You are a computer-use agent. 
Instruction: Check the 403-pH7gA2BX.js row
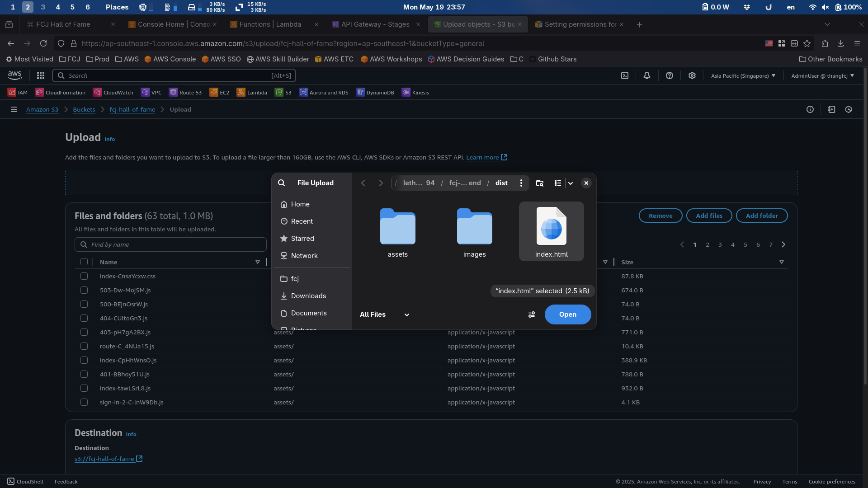click(84, 332)
